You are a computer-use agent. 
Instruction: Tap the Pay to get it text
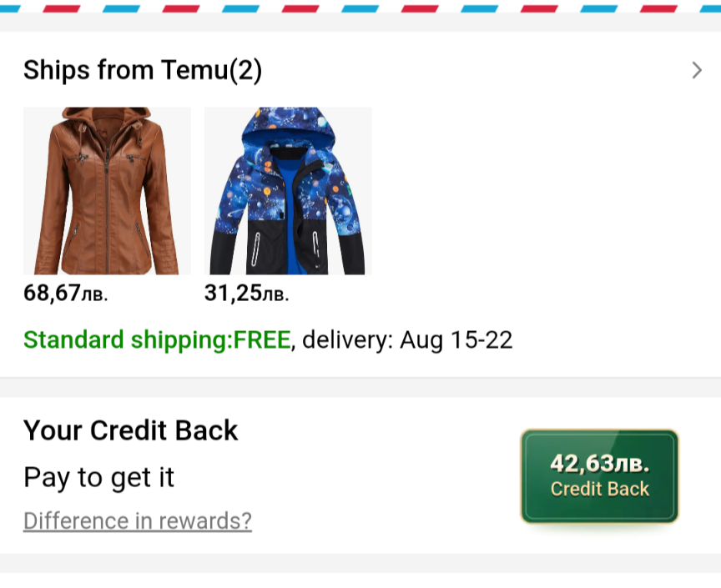coord(98,478)
